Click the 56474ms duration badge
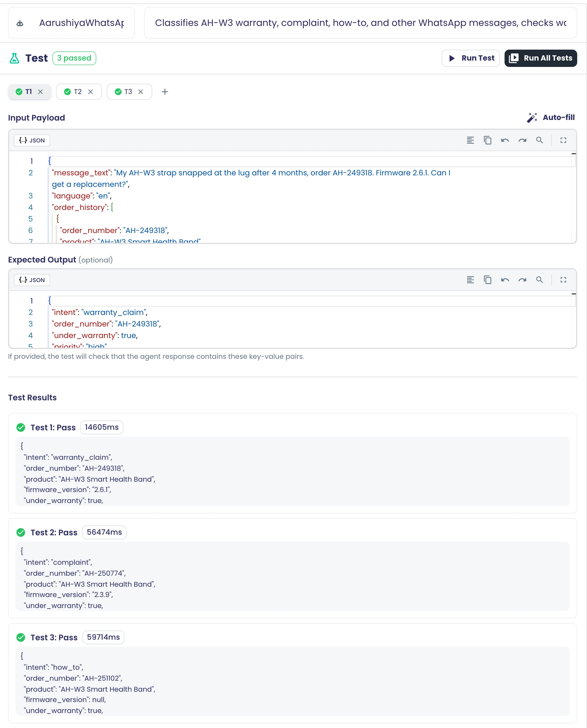587x728 pixels. [104, 532]
